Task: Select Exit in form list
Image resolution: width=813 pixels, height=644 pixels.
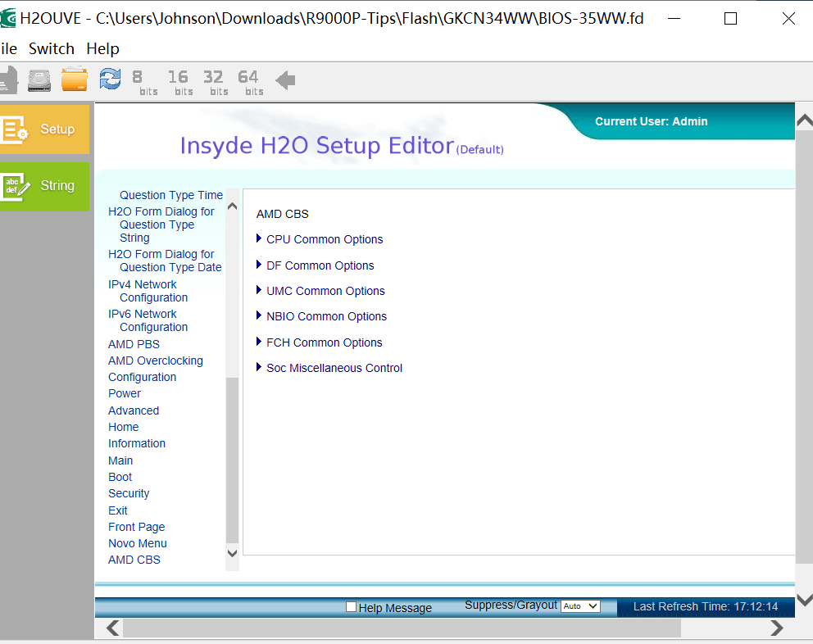Action: (x=118, y=510)
